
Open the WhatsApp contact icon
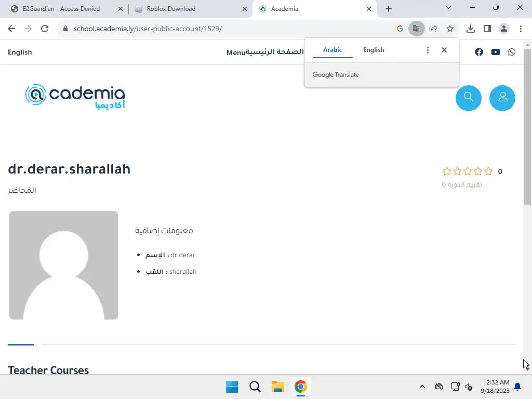(x=512, y=52)
